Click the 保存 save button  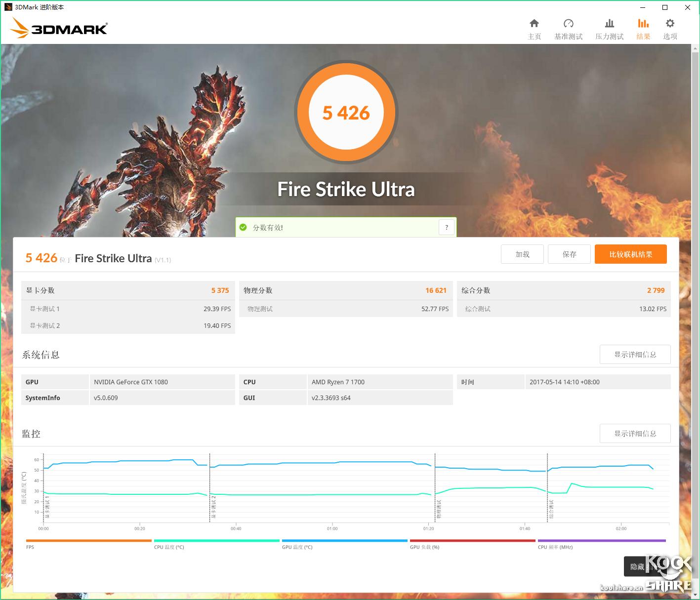[x=569, y=254]
